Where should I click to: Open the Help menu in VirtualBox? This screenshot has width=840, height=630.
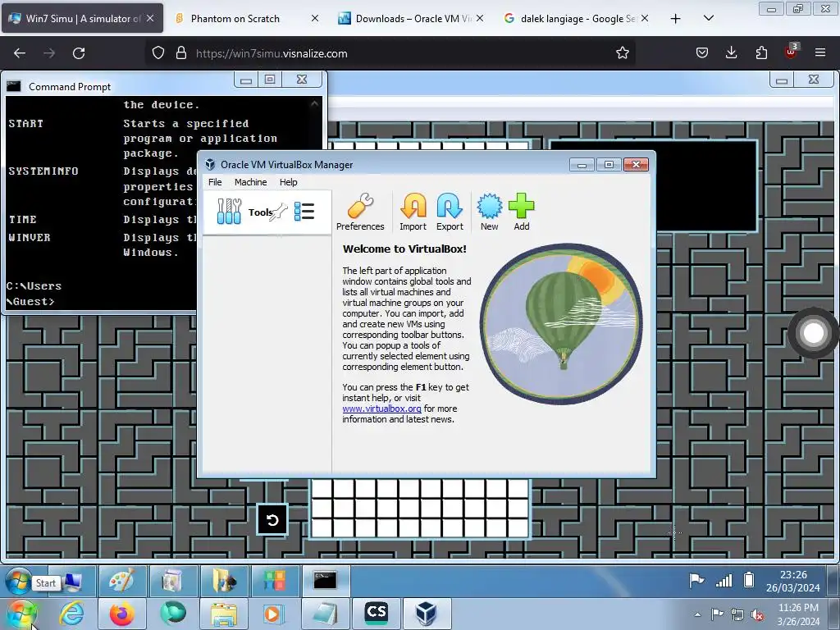click(288, 182)
